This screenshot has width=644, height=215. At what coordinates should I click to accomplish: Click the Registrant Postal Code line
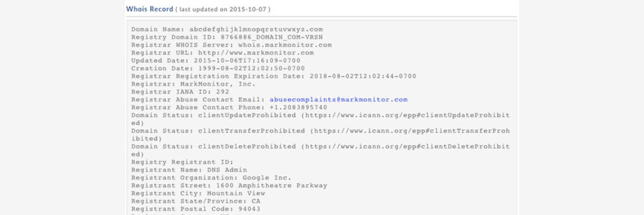pyautogui.click(x=196, y=209)
